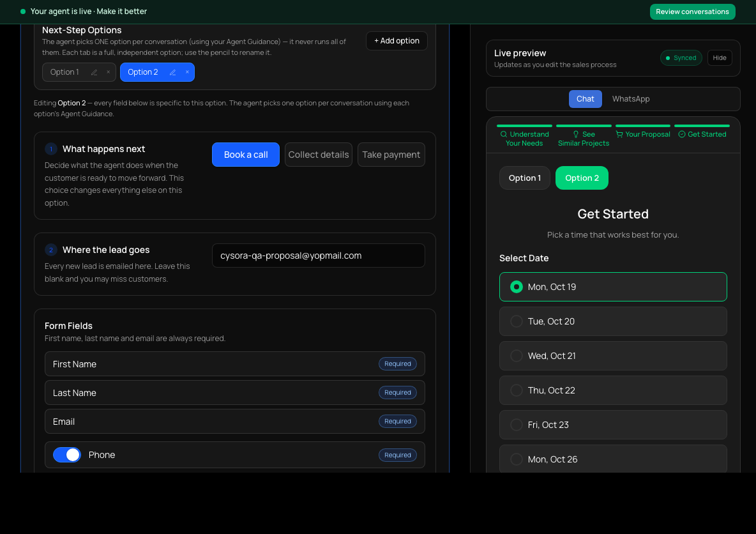Viewport: 756px width, 534px height.
Task: Click the checkmark icon beside Get Started
Action: pyautogui.click(x=682, y=134)
